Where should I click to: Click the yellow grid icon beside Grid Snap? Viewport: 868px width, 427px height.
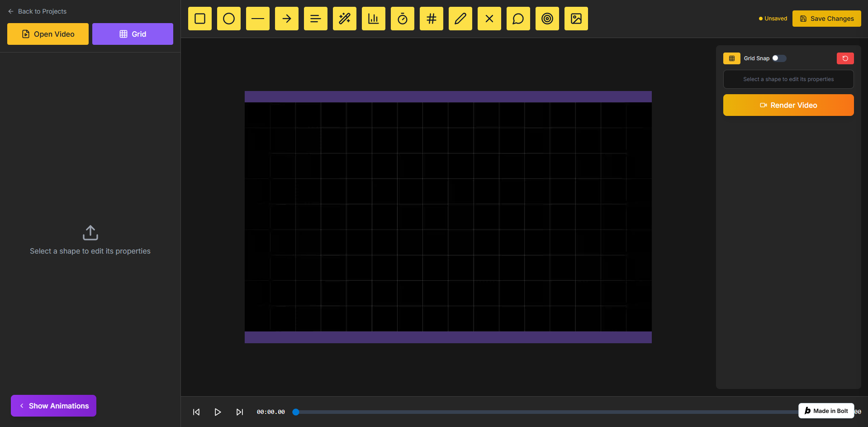[x=731, y=58]
